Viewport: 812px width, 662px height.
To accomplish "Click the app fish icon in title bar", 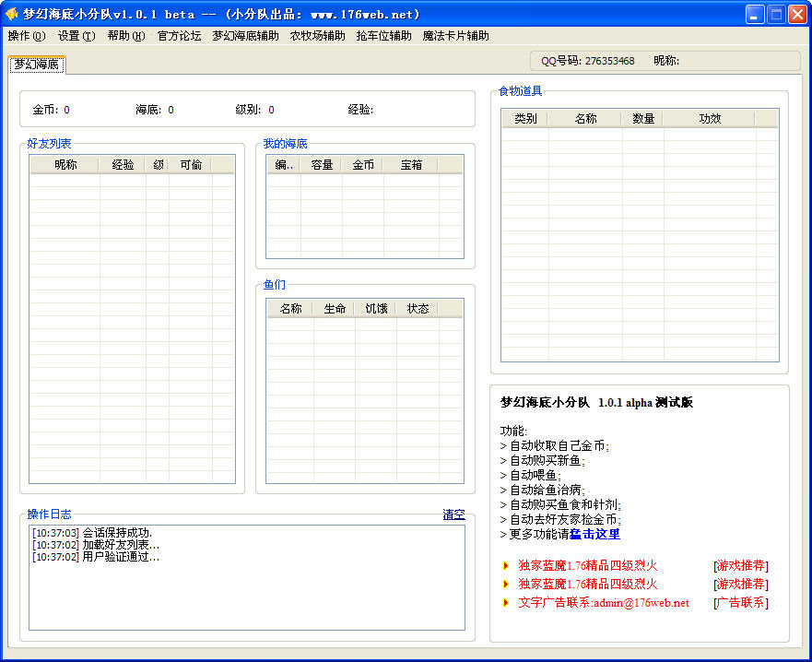I will tap(11, 14).
